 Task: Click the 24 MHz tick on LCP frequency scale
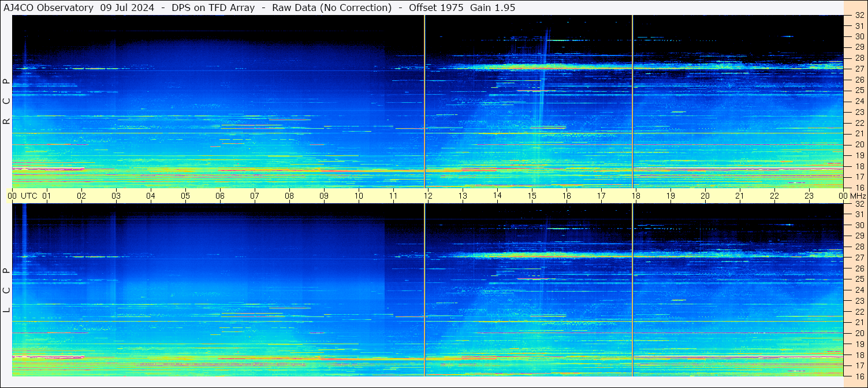tap(859, 290)
